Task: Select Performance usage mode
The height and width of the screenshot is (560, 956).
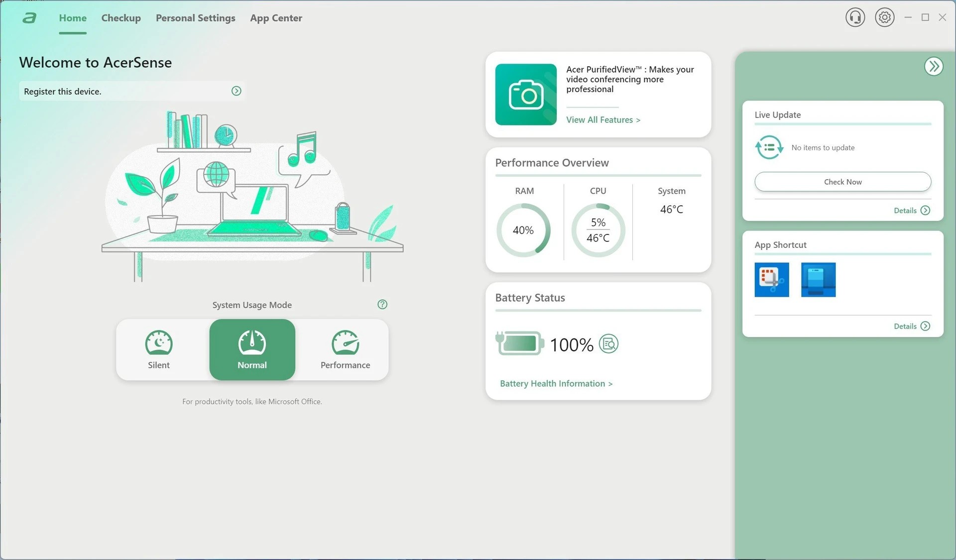Action: point(345,349)
